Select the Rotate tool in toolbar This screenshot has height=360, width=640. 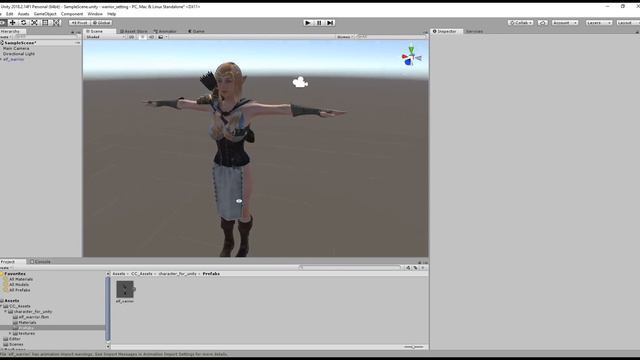(x=24, y=22)
